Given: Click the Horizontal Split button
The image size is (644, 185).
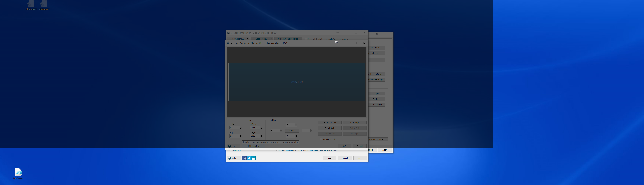Looking at the screenshot, I should 330,123.
